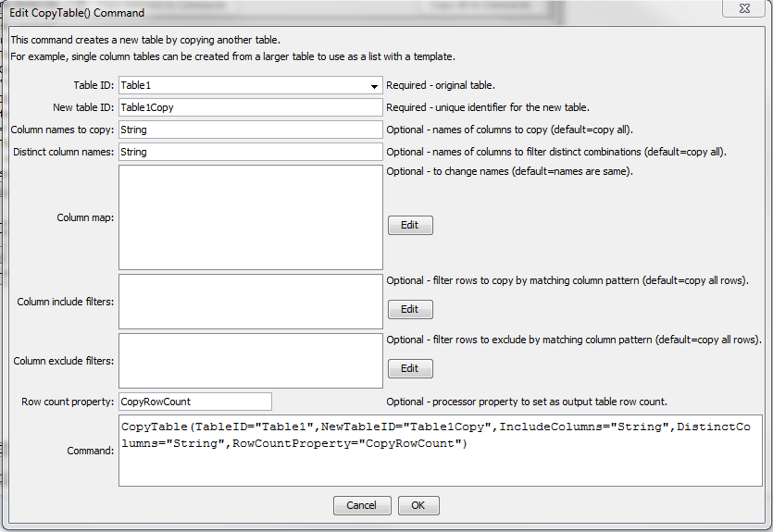
Task: Click 'Required - unique identifier for the new table.' note
Action: 488,107
